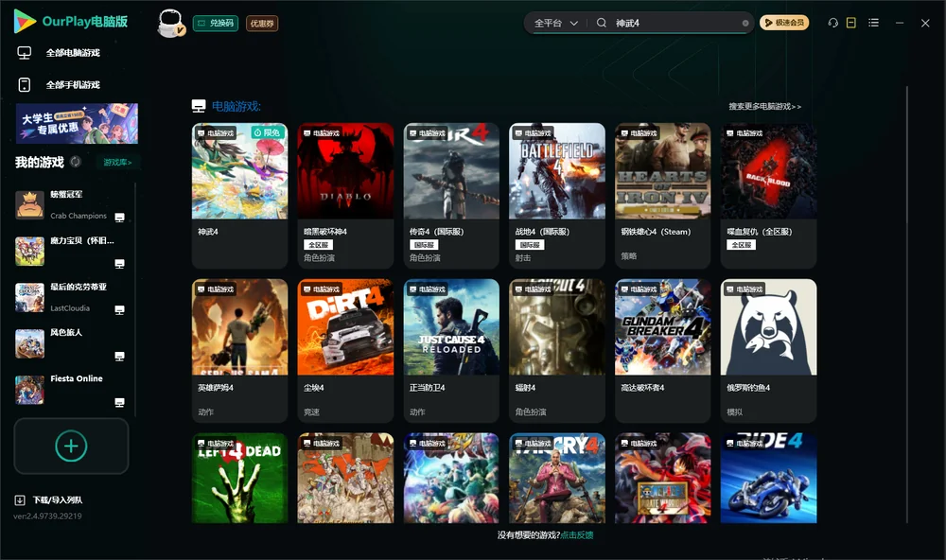
Task: Click the download queue icon
Action: (20, 500)
